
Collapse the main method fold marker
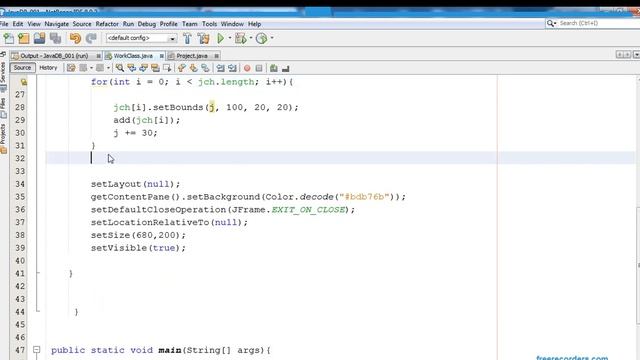(x=37, y=350)
